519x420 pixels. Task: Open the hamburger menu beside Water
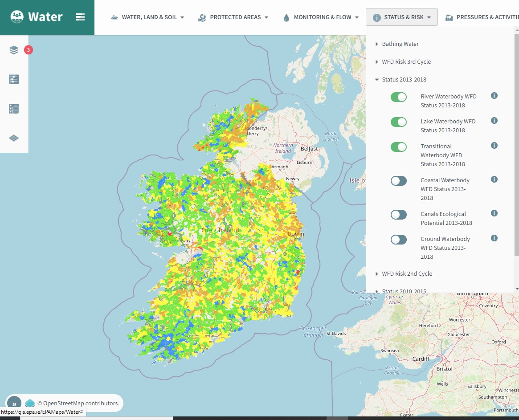80,17
